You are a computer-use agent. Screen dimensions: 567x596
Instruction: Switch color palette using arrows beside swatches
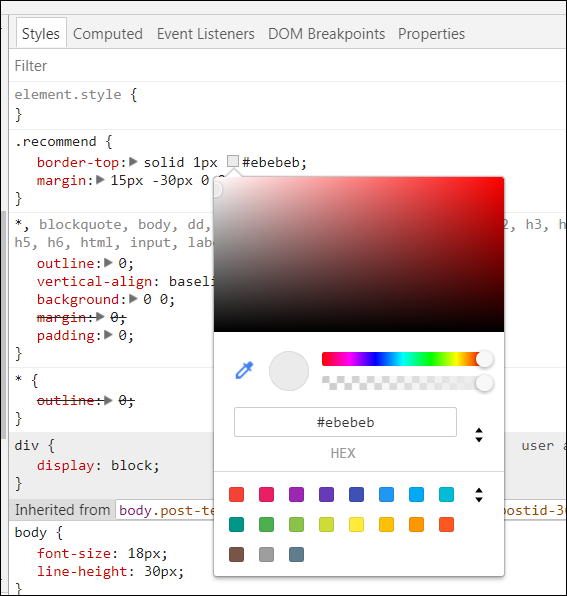pos(479,495)
